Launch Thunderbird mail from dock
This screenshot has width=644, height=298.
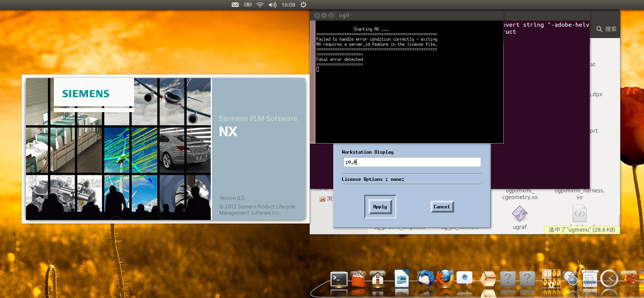[425, 279]
